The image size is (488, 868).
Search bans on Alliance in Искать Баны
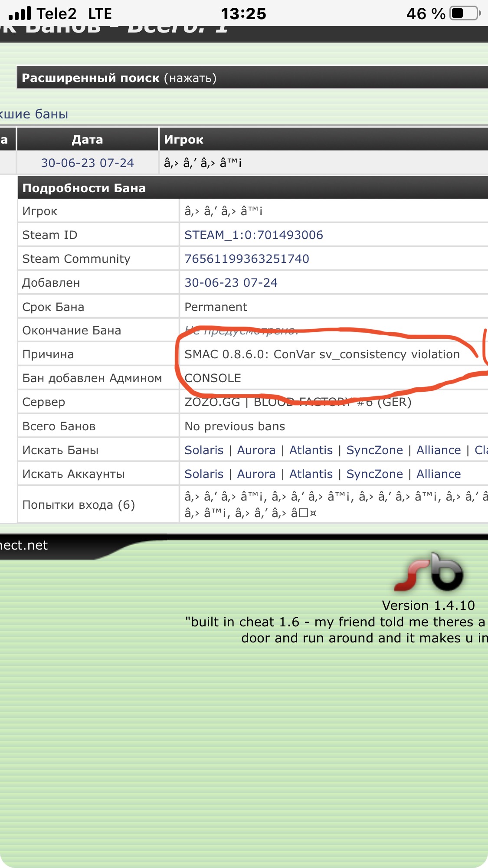click(439, 450)
